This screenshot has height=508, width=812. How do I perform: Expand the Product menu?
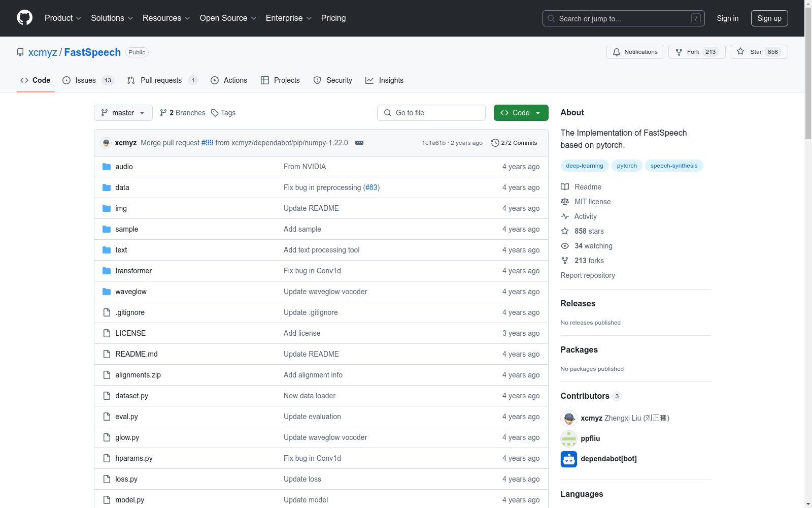[x=63, y=18]
